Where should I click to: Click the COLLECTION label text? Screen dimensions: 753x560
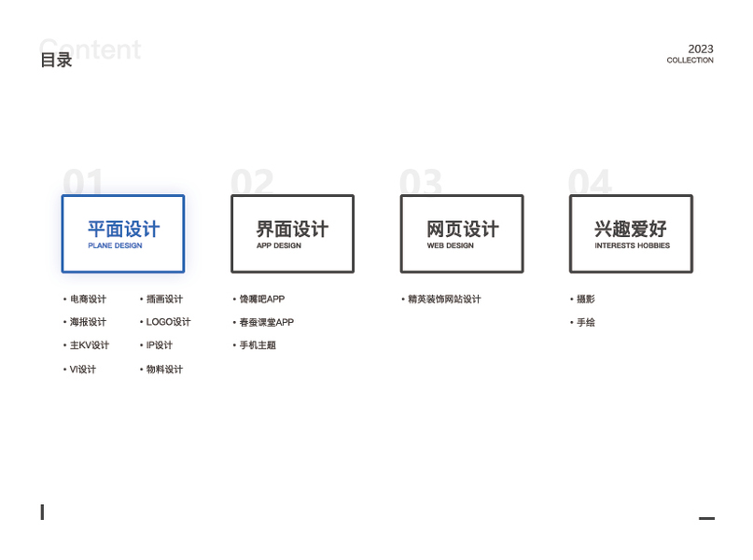point(690,60)
